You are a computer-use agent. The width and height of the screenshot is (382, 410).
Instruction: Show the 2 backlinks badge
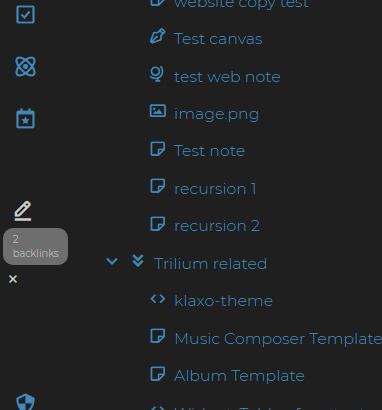35,246
